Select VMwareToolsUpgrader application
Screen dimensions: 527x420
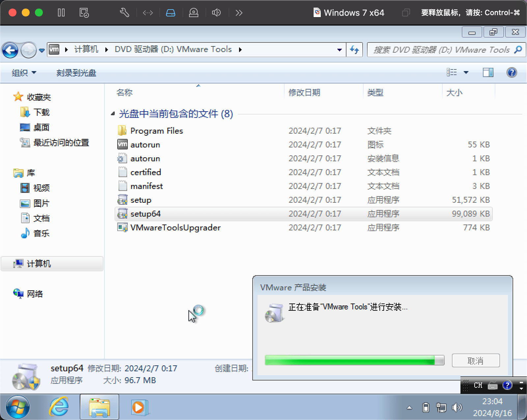169,228
